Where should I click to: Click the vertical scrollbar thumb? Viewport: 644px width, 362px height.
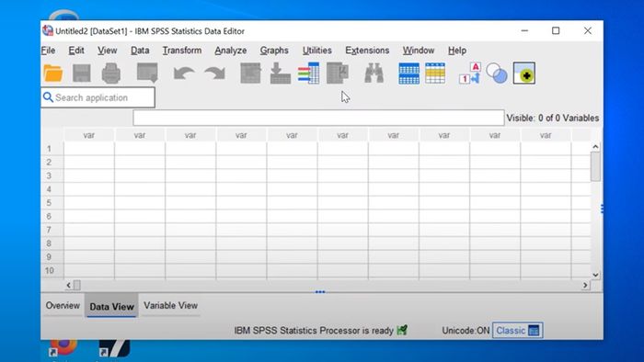pyautogui.click(x=595, y=166)
